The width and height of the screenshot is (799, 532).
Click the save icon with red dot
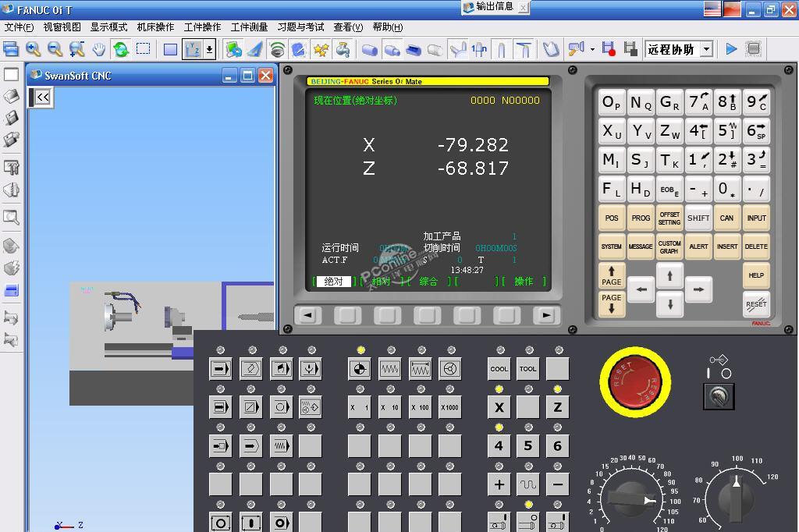(609, 49)
